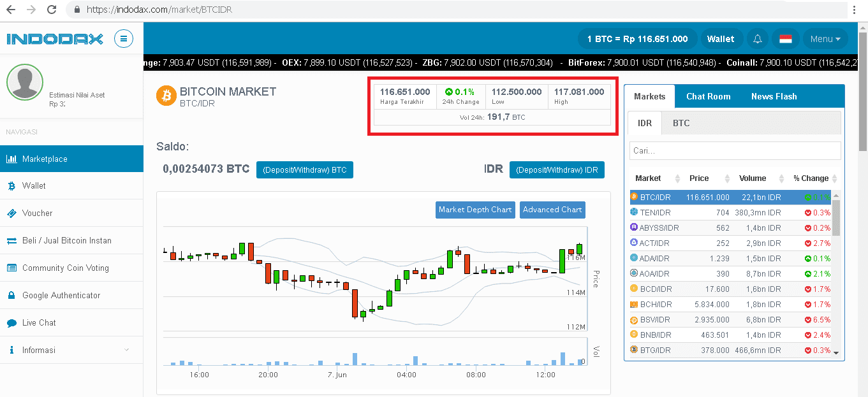Select the BTC market tab
This screenshot has width=868, height=397.
(681, 123)
